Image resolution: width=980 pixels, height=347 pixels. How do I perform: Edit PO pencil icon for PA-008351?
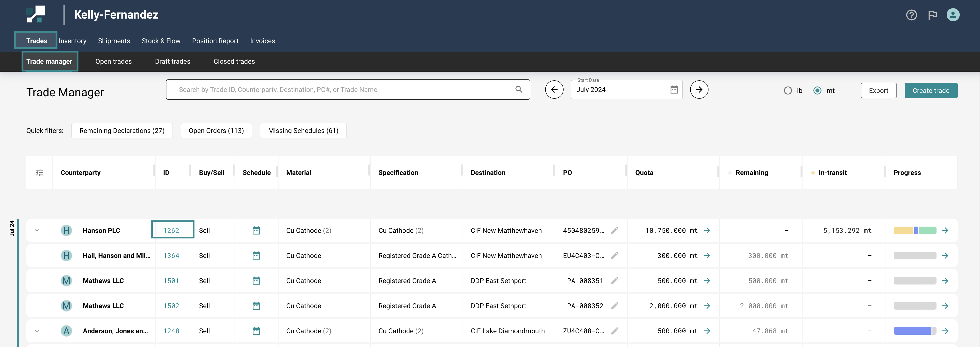614,281
